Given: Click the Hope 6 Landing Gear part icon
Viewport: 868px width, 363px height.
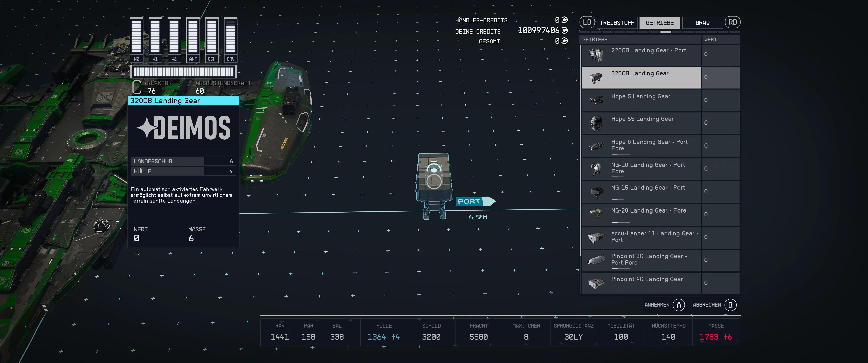Looking at the screenshot, I should point(596,146).
